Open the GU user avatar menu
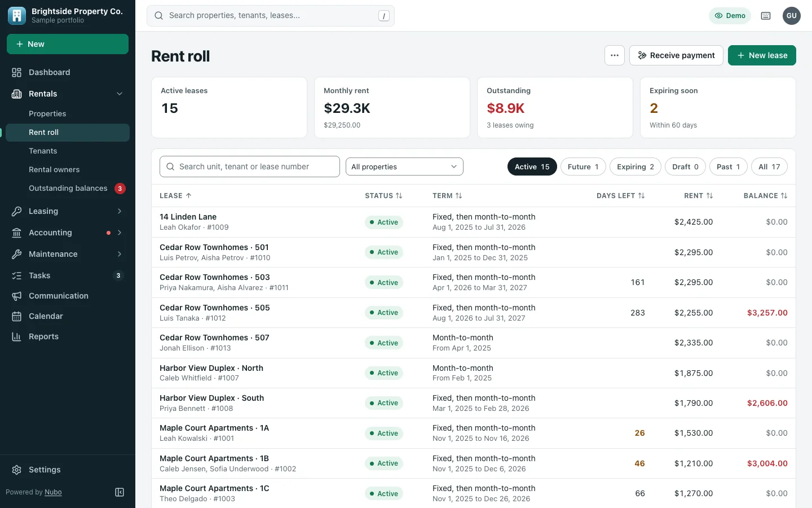 (x=792, y=16)
